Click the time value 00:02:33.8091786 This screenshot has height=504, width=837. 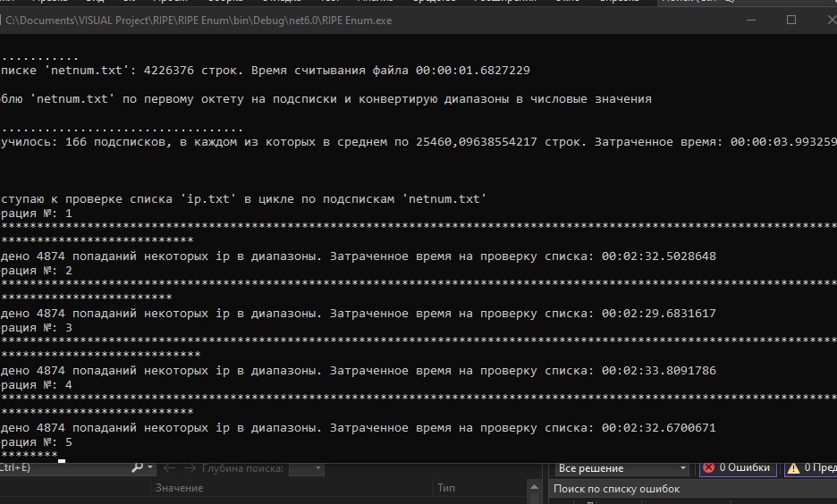[659, 371]
